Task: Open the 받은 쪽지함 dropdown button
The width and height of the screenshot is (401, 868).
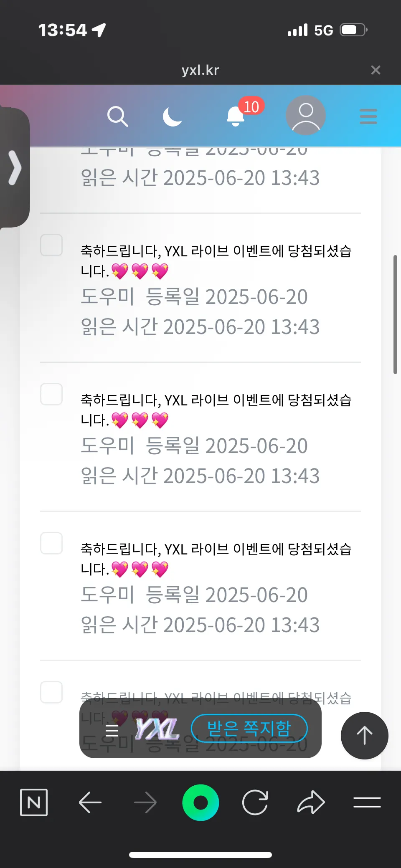Action: tap(249, 729)
